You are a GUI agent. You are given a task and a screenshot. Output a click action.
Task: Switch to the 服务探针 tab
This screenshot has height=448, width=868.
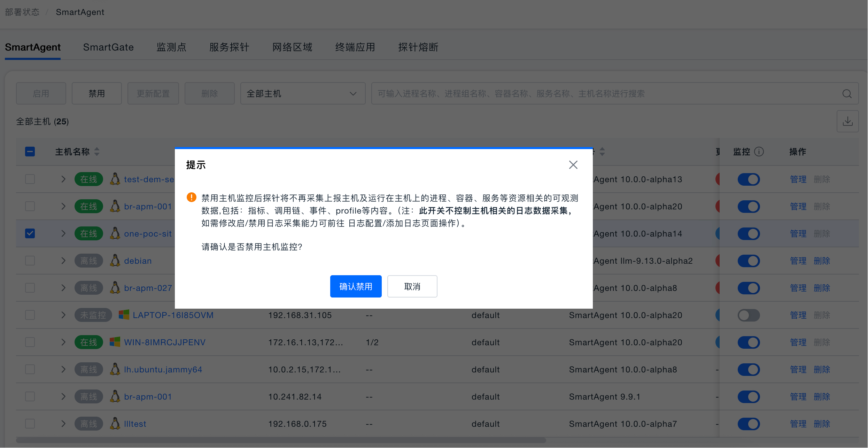[229, 47]
